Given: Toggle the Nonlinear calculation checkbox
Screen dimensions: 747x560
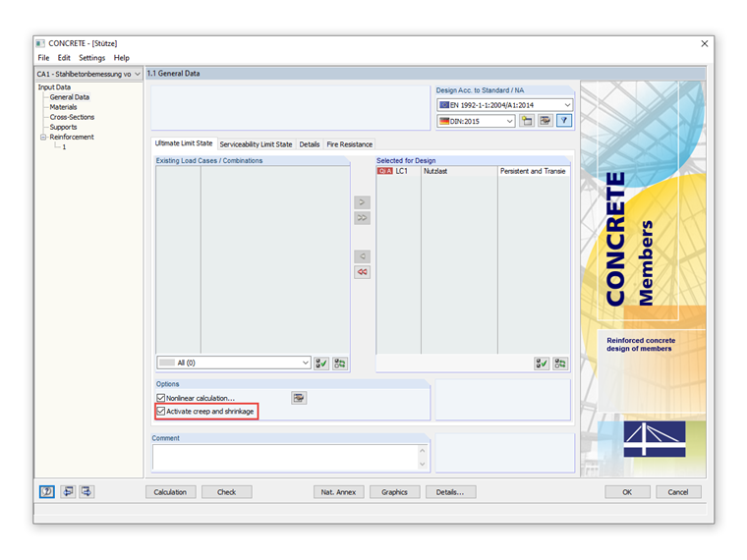Looking at the screenshot, I should 161,398.
